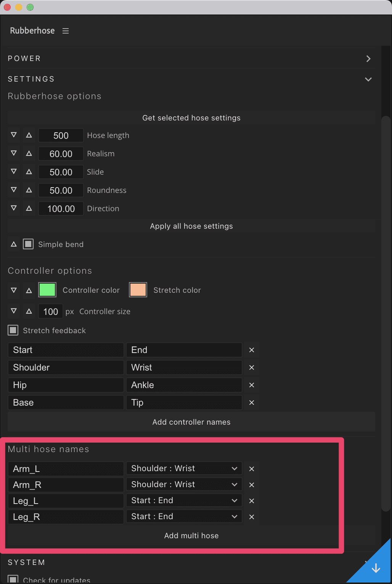Image resolution: width=392 pixels, height=584 pixels.
Task: Click Add multi hose button
Action: (x=191, y=536)
